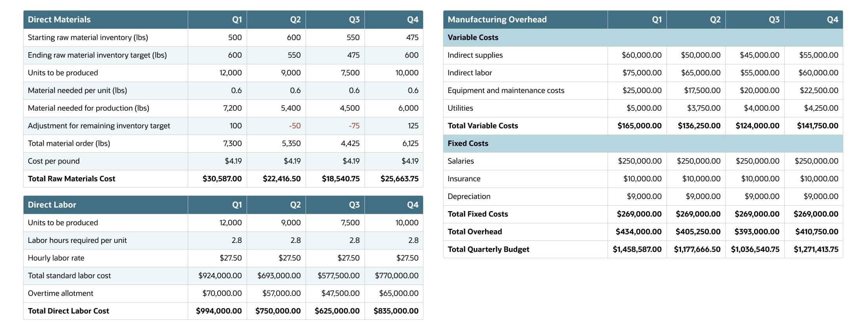Click the Direct Labor table header

click(x=223, y=205)
